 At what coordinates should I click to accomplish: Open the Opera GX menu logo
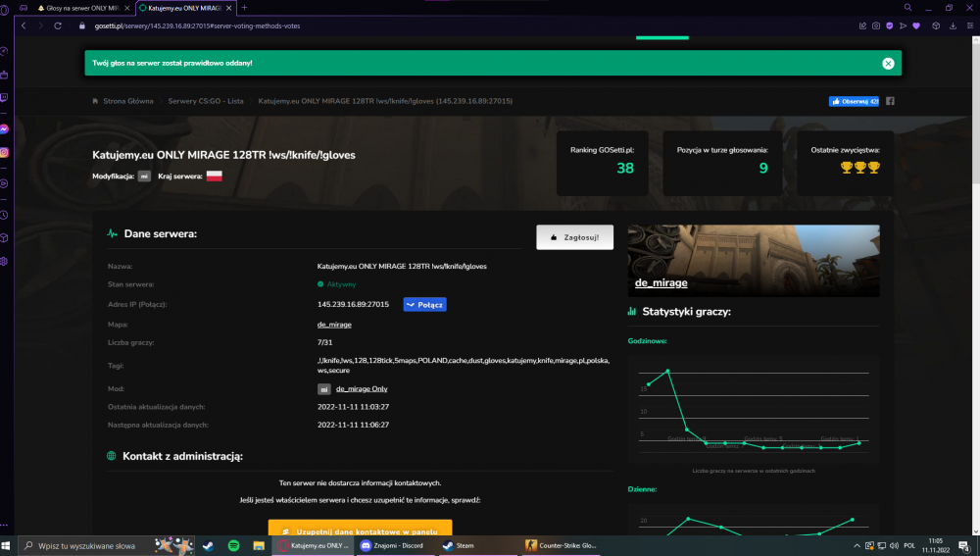coord(4,10)
